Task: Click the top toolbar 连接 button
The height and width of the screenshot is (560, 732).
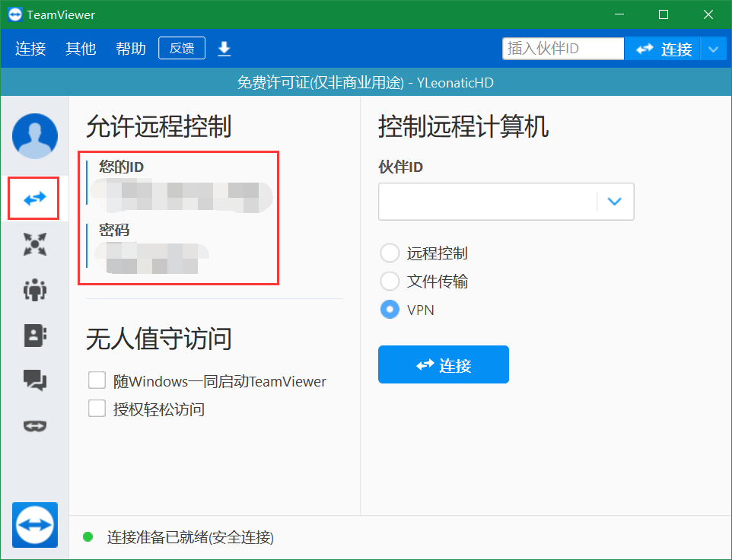Action: click(x=663, y=49)
